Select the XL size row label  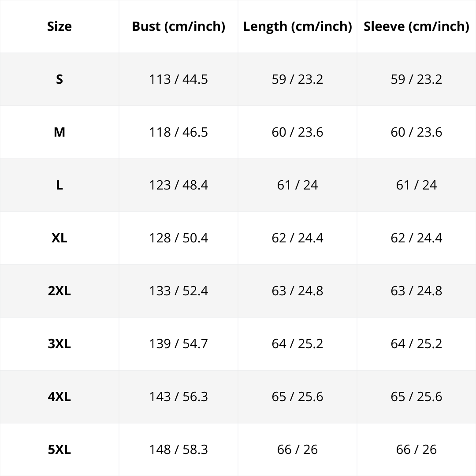[x=59, y=238]
